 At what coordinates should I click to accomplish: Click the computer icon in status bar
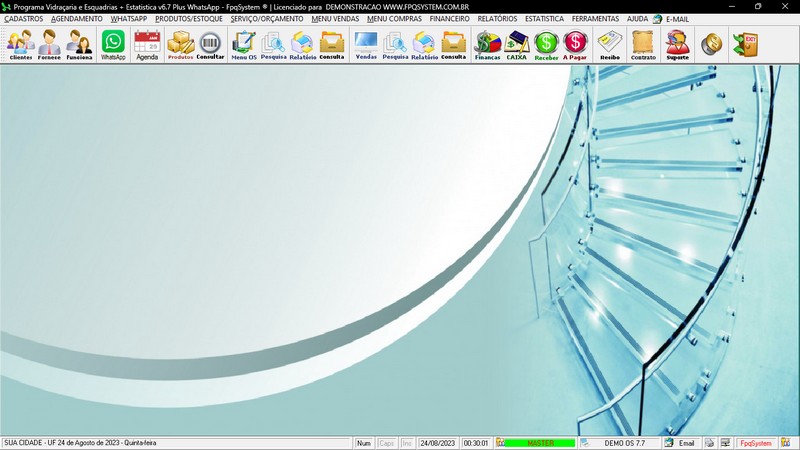[725, 443]
